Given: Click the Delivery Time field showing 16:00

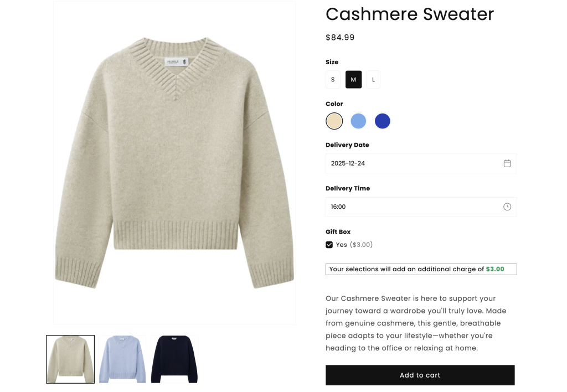Looking at the screenshot, I should [421, 207].
